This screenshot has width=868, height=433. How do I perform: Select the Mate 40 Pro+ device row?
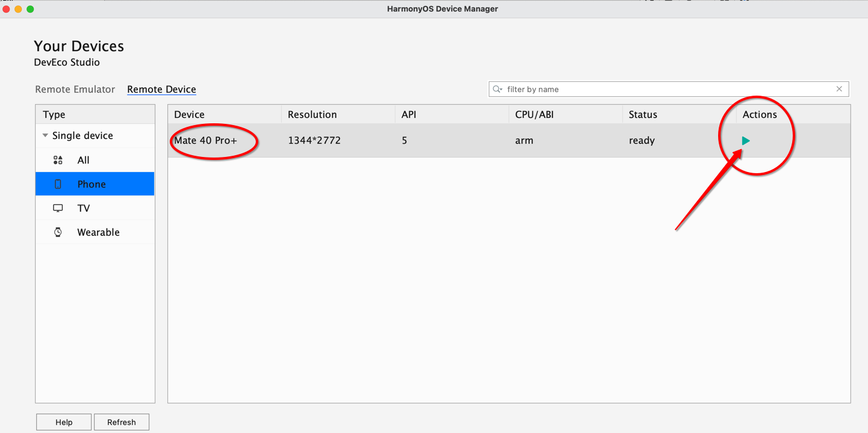361,140
